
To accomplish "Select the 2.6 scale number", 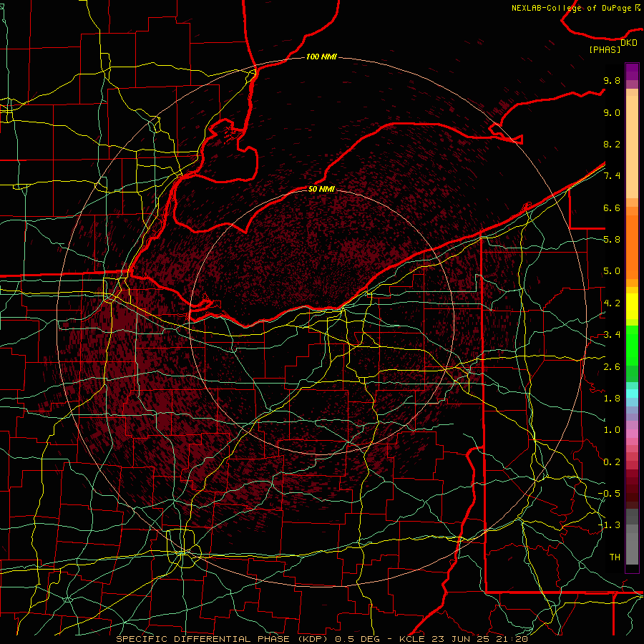I will pyautogui.click(x=612, y=367).
